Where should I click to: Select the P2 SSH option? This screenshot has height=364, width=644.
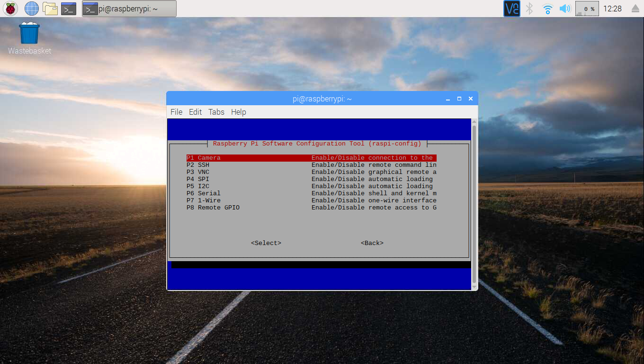coord(311,165)
